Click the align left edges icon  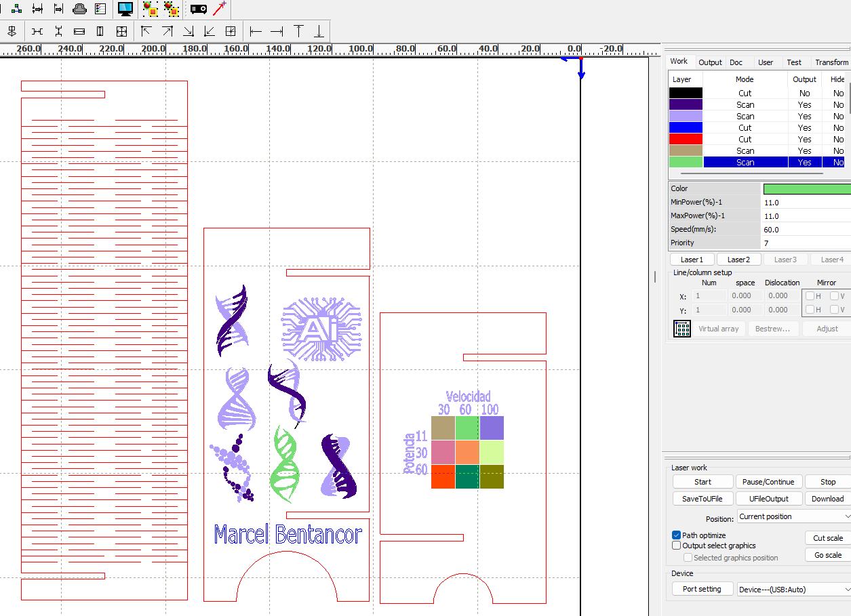[x=256, y=31]
